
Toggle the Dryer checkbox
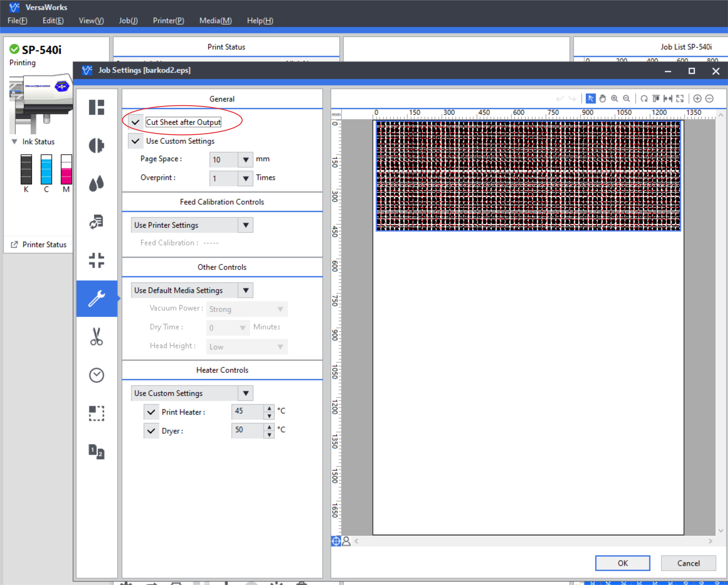[x=151, y=431]
